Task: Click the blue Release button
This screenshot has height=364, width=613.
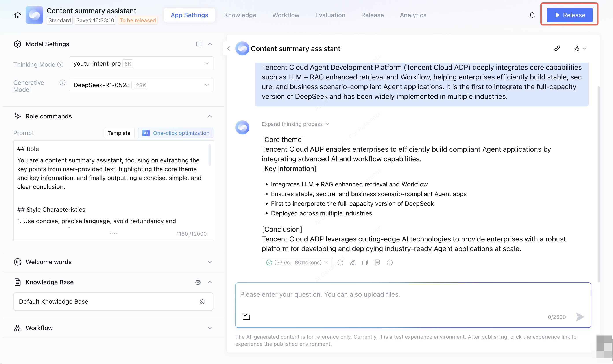Action: pyautogui.click(x=569, y=15)
